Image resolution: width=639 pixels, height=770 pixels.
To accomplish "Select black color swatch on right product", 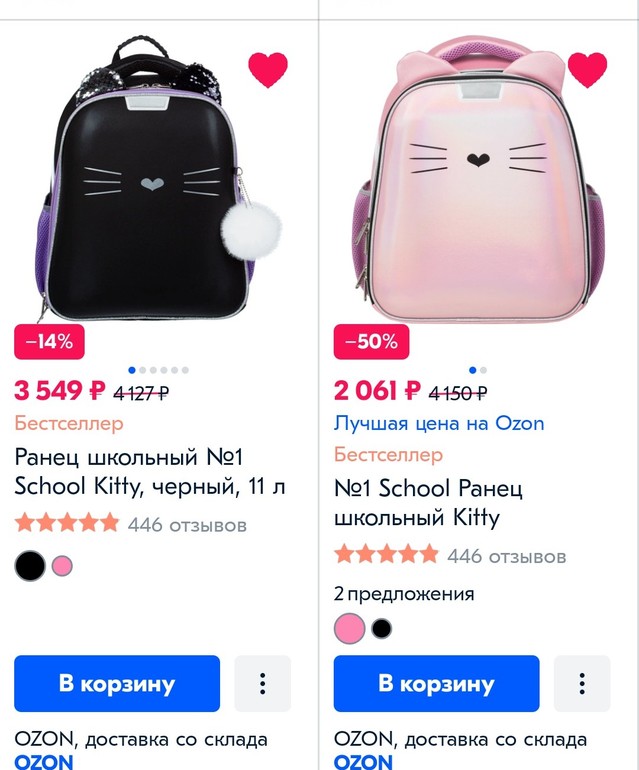I will point(381,629).
